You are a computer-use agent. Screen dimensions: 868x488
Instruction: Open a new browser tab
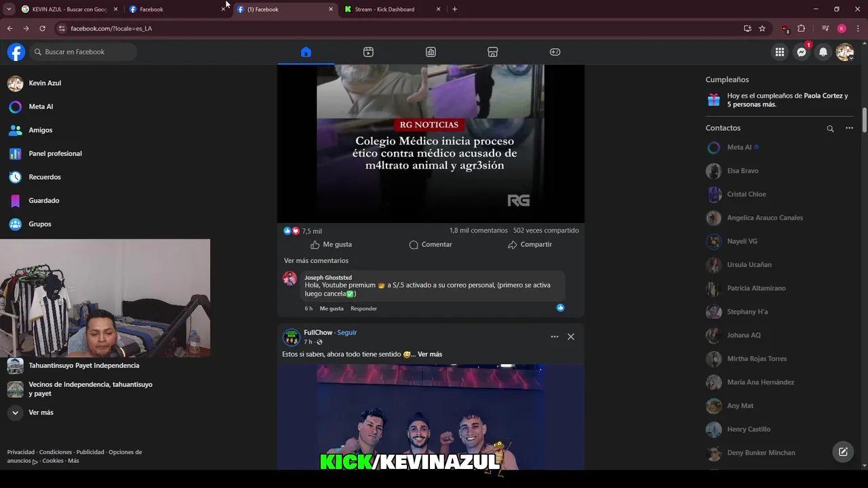454,9
